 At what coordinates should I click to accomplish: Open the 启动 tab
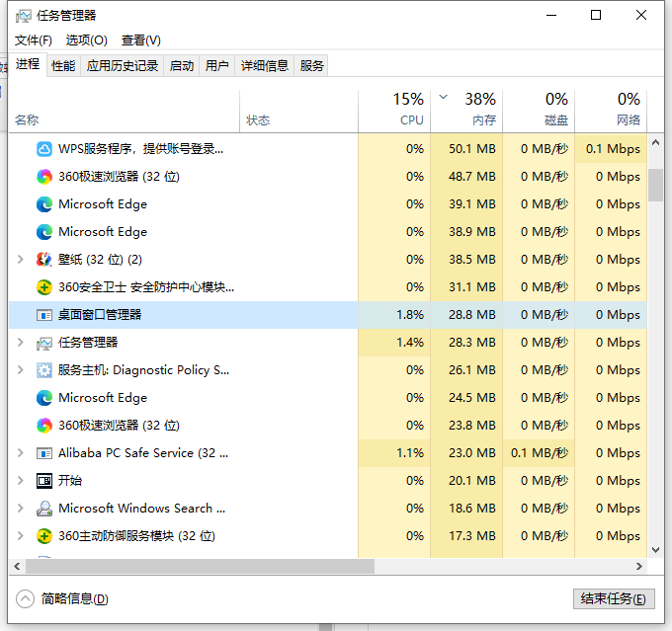182,66
